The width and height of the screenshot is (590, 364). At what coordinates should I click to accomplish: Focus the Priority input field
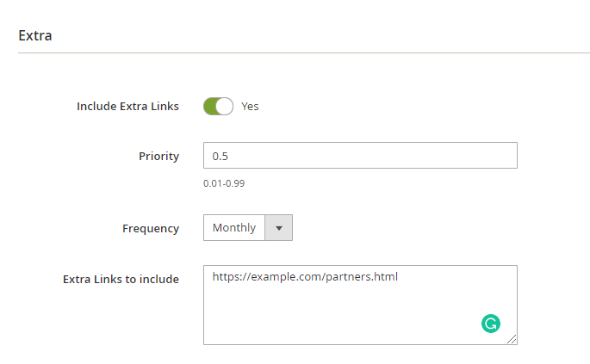tap(361, 155)
